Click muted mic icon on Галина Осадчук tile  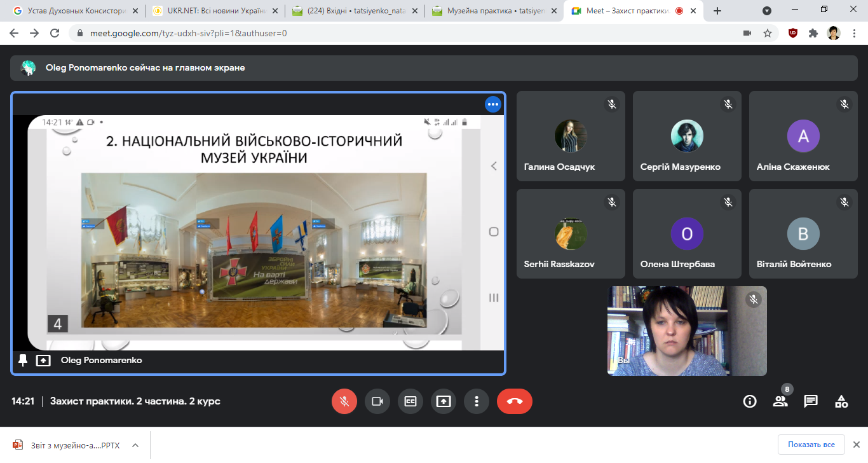pyautogui.click(x=612, y=104)
